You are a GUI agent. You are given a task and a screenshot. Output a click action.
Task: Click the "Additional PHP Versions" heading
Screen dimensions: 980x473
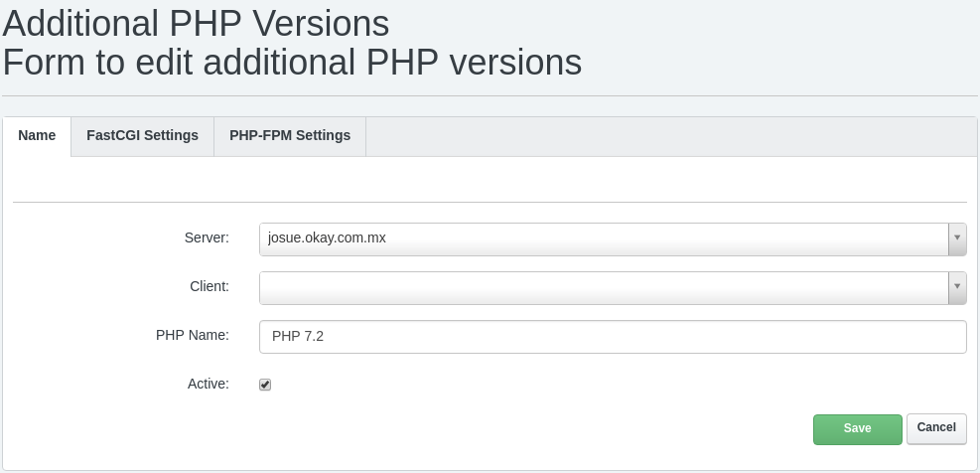pos(197,24)
